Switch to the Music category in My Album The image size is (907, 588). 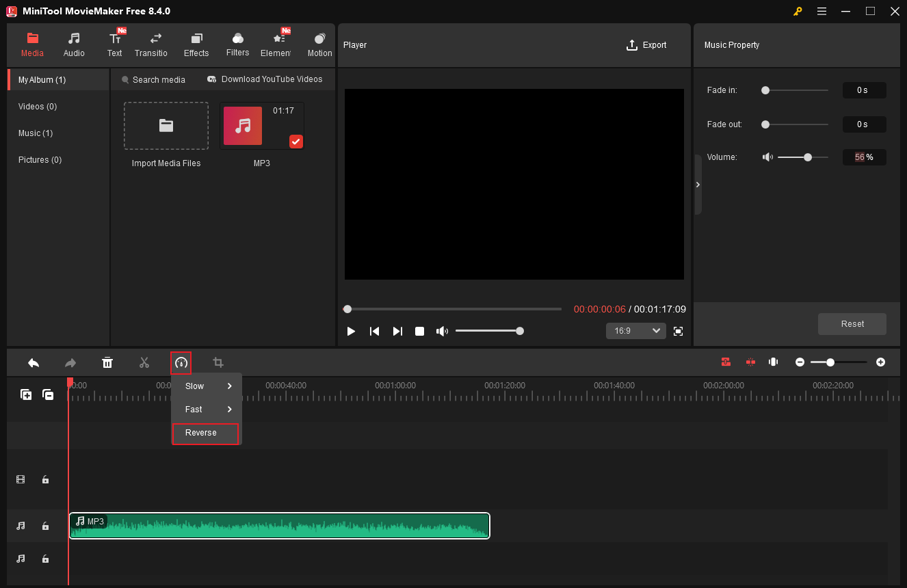point(36,133)
